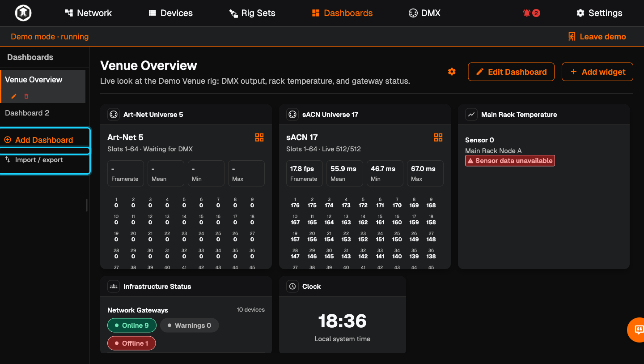Viewport: 644px width, 364px height.
Task: Click the 10 devices count label
Action: 251,310
